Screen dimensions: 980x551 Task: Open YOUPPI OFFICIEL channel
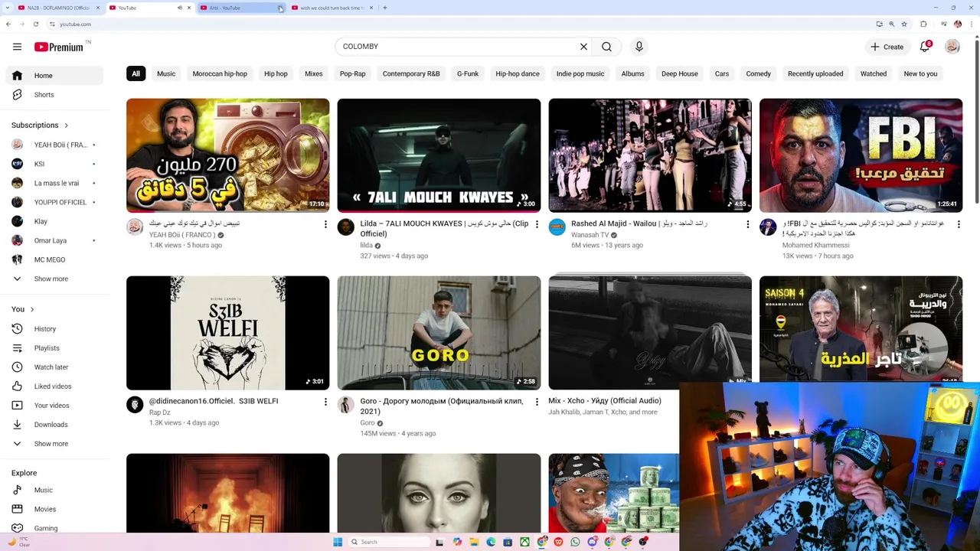pyautogui.click(x=54, y=202)
